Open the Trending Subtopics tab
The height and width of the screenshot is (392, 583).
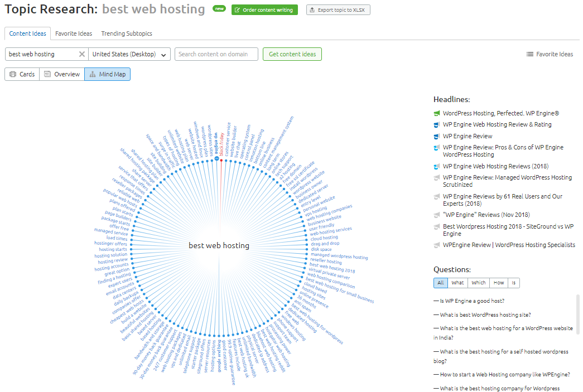pyautogui.click(x=127, y=33)
